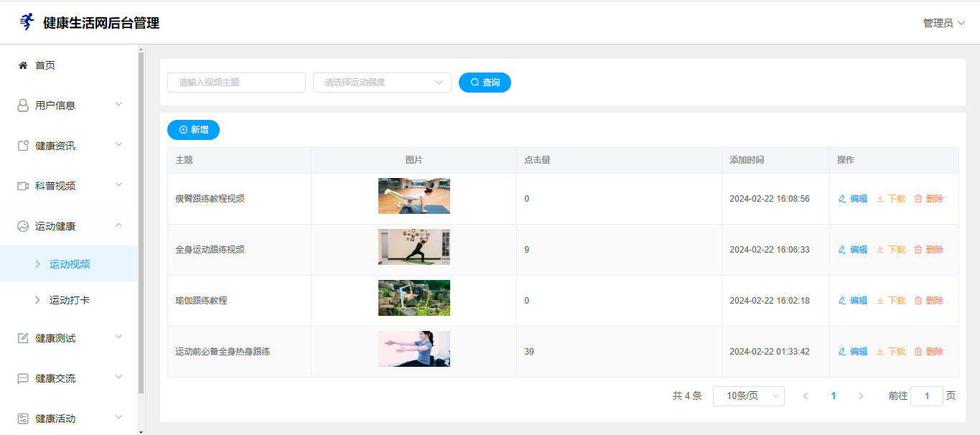Expand the 健康资讯 menu chevron
Screen dimensions: 980x435
click(119, 145)
